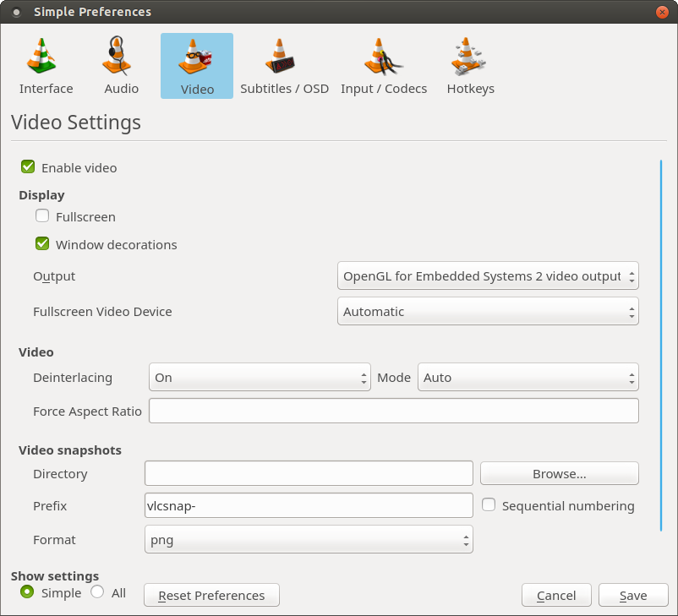Toggle the Window decorations checkbox
The image size is (678, 616).
(42, 244)
